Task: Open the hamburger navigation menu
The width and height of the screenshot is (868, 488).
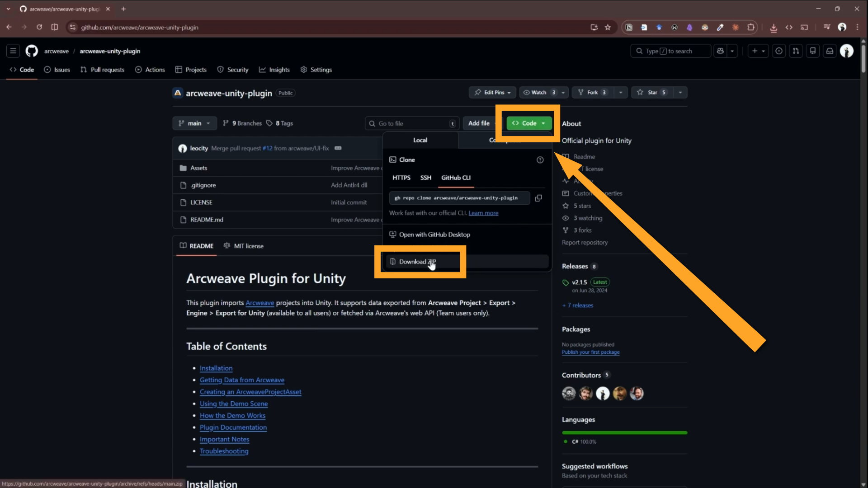Action: tap(13, 51)
